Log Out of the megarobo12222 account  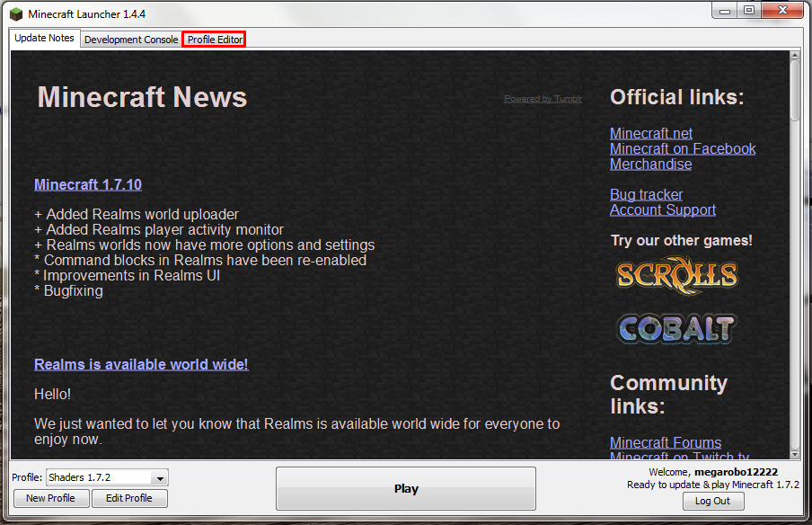(x=712, y=501)
